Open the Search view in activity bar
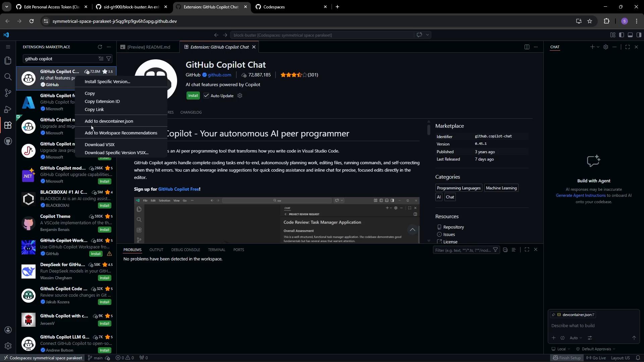 (x=8, y=77)
